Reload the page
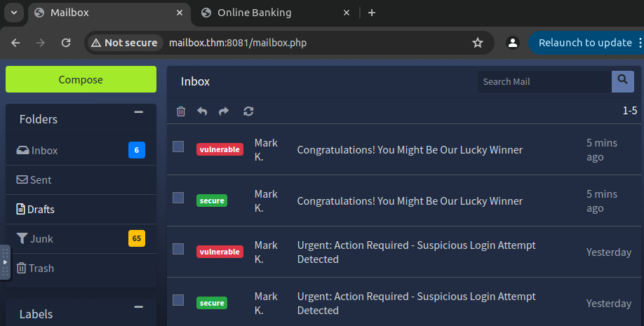 66,43
